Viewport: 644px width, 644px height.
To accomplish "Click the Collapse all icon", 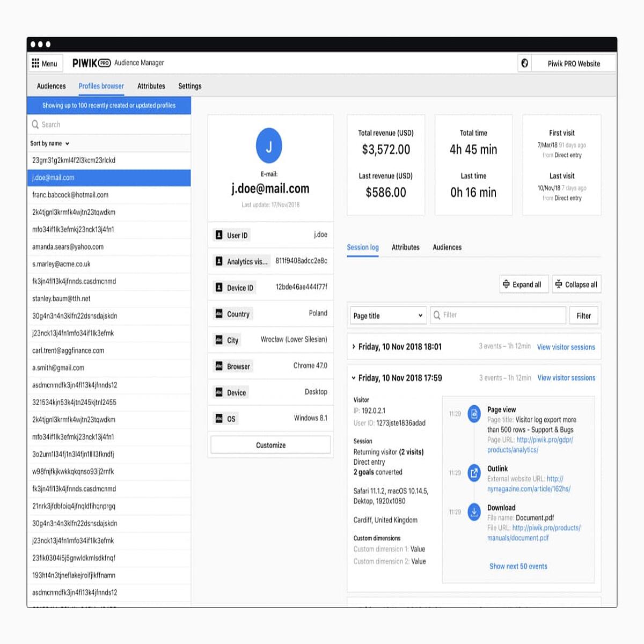I will 559,284.
